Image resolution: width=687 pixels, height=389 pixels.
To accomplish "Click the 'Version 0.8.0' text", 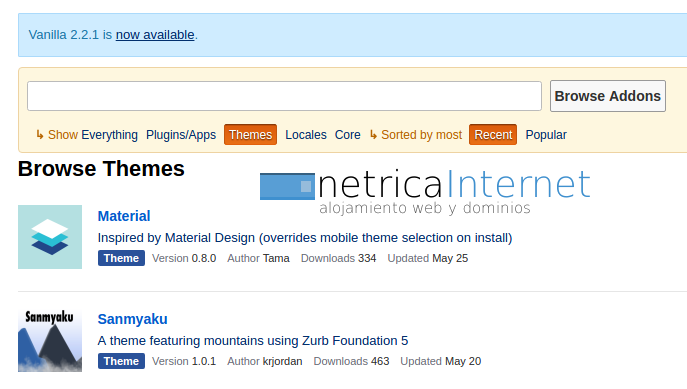I will tap(184, 258).
